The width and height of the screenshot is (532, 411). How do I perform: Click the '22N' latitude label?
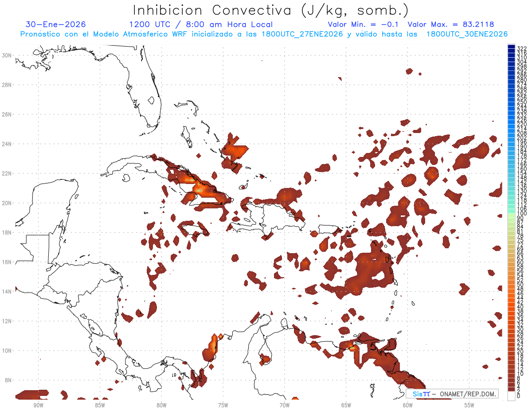tap(7, 173)
